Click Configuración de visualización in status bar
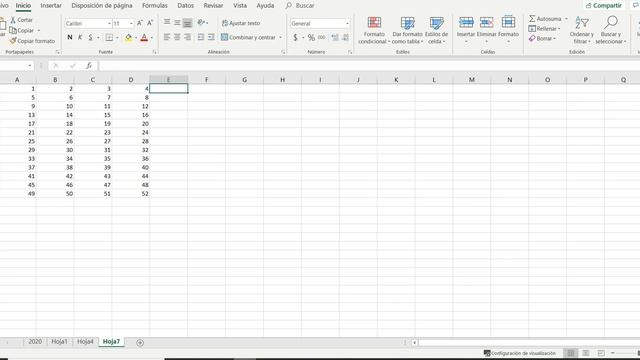This screenshot has height=360, width=640. pyautogui.click(x=520, y=353)
